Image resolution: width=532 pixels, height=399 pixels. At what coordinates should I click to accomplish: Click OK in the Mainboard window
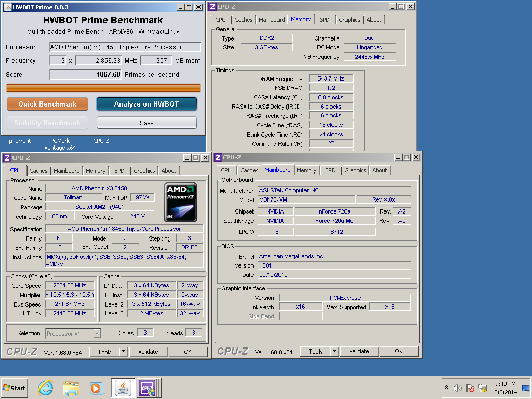tap(398, 352)
